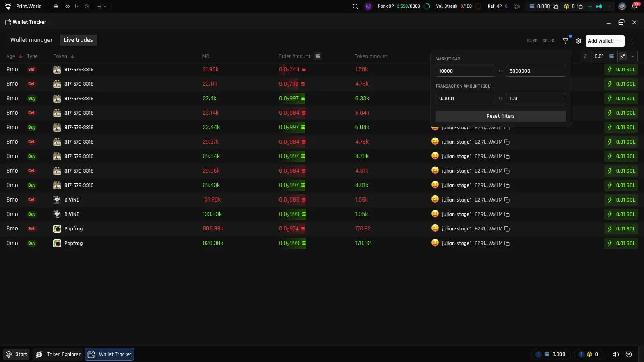This screenshot has width=644, height=362.
Task: Click the green plus deposit icon
Action: point(590,6)
